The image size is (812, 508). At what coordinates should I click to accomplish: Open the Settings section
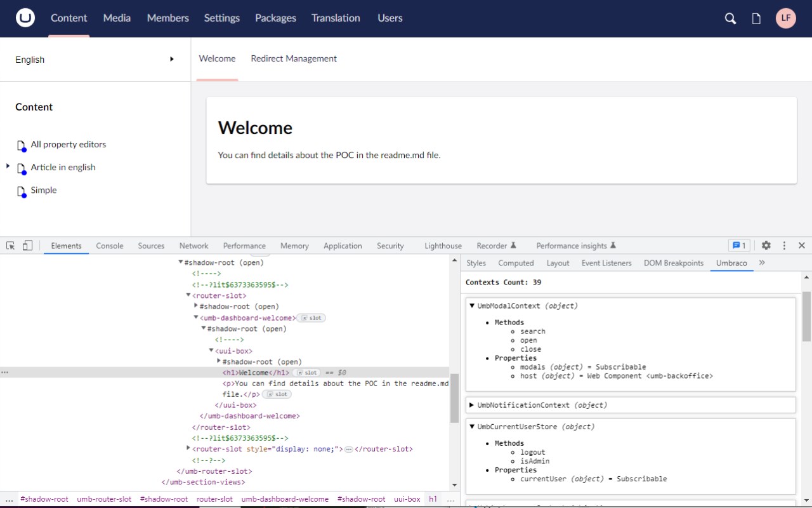click(x=222, y=18)
